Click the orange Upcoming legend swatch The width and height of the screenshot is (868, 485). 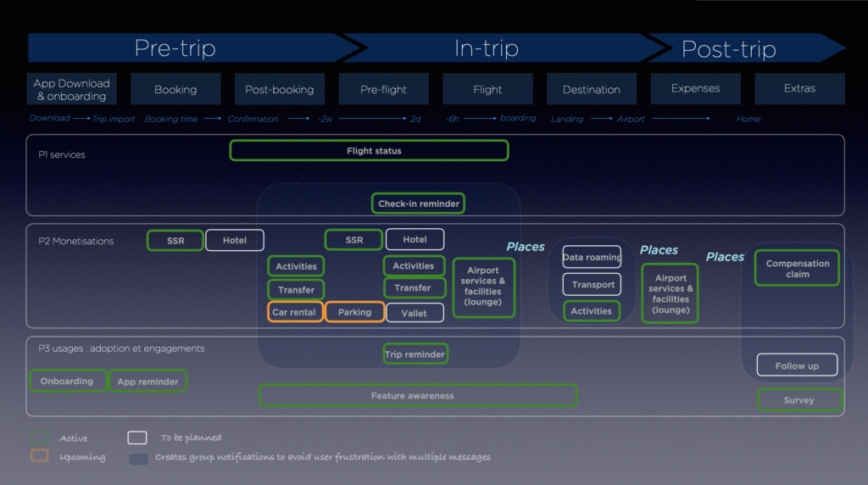(x=39, y=456)
